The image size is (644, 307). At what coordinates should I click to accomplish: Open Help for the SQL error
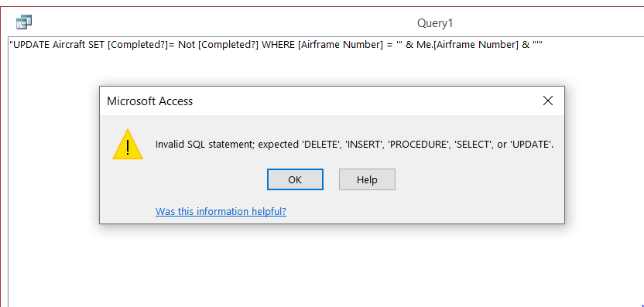367,179
